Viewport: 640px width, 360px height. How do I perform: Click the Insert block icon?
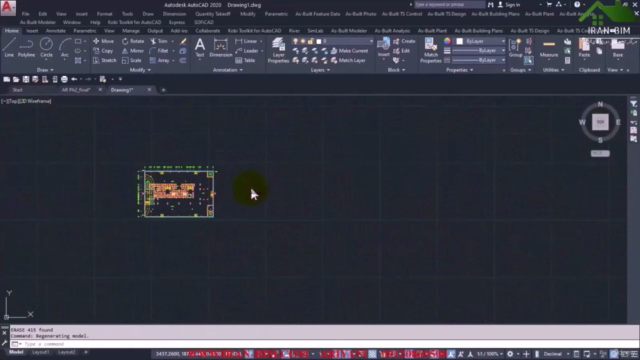pyautogui.click(x=383, y=47)
